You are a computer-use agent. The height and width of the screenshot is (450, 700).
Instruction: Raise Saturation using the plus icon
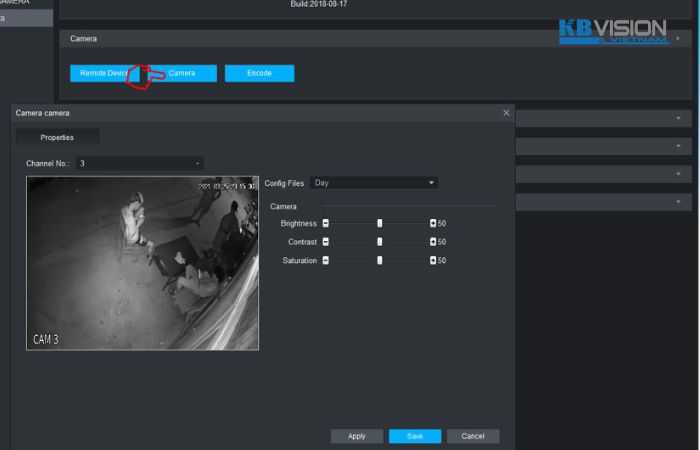(433, 261)
